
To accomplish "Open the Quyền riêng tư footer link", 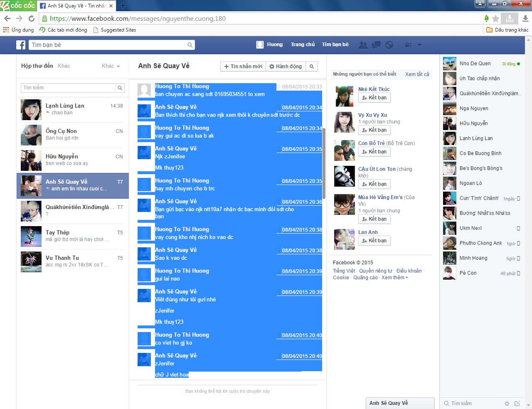I will [x=376, y=271].
